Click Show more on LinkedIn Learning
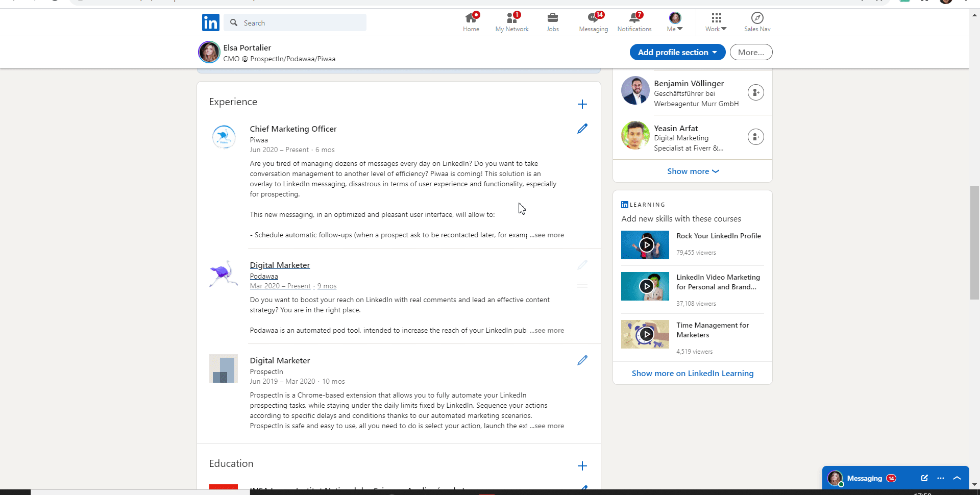The image size is (980, 495). [x=693, y=374]
